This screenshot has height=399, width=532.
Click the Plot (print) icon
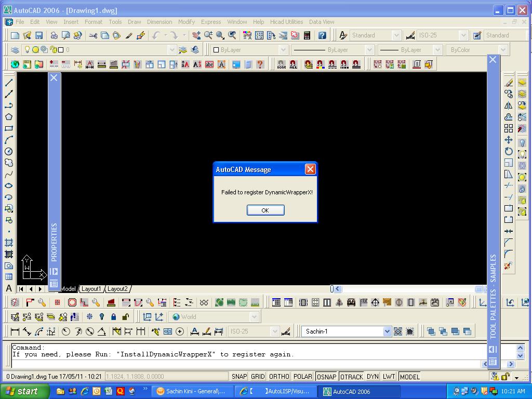(54, 35)
